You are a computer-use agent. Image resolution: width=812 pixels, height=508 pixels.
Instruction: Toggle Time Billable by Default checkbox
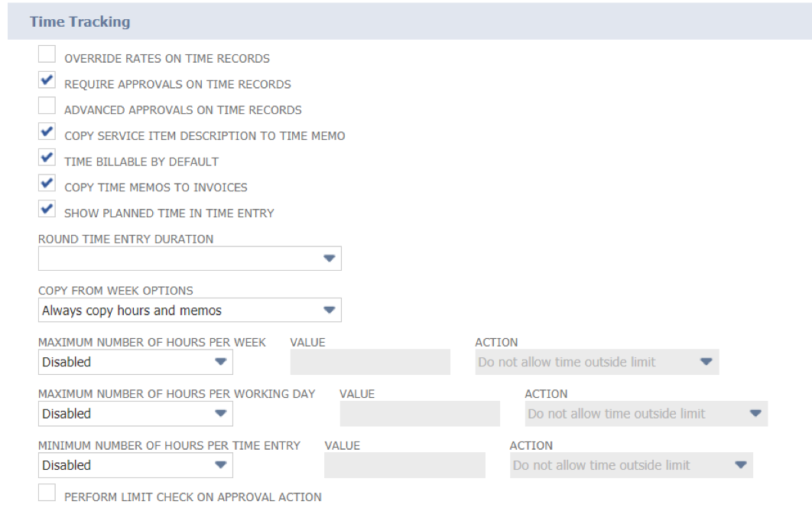coord(47,158)
